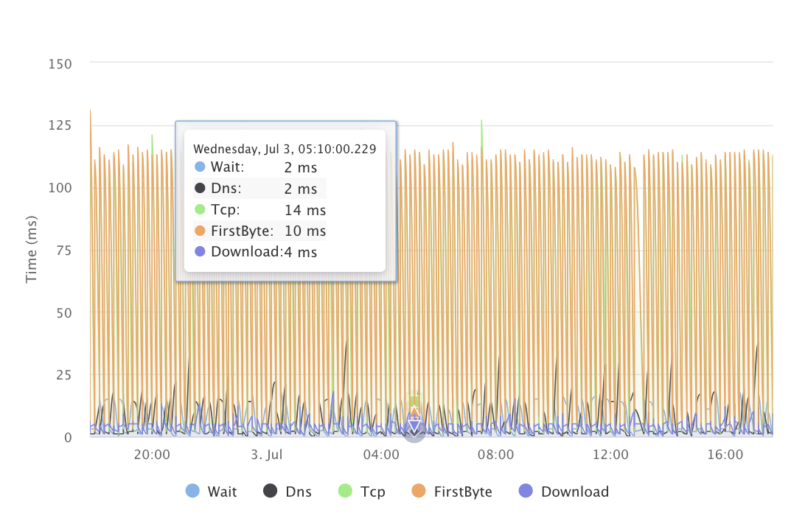Click the Time (ms) y-axis title
The width and height of the screenshot is (805, 532).
[x=32, y=250]
